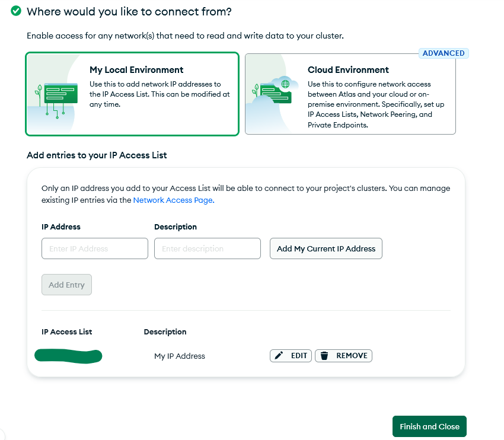Select the redacted IP address entry
504x440 pixels.
[x=68, y=356]
